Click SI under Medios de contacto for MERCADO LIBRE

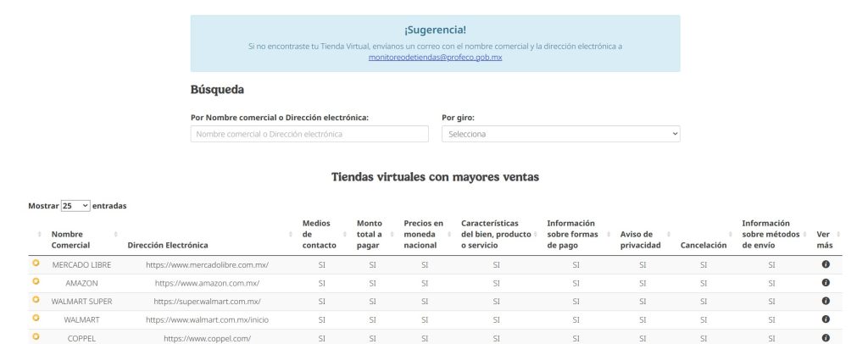321,265
